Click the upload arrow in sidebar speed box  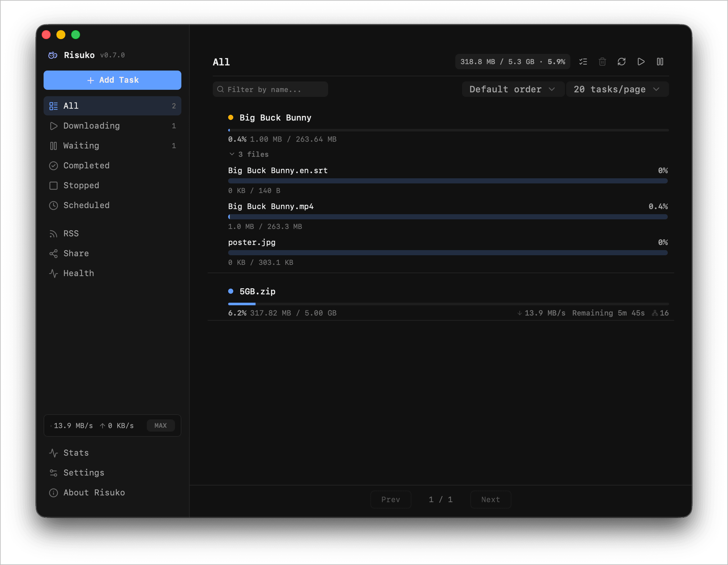point(102,426)
